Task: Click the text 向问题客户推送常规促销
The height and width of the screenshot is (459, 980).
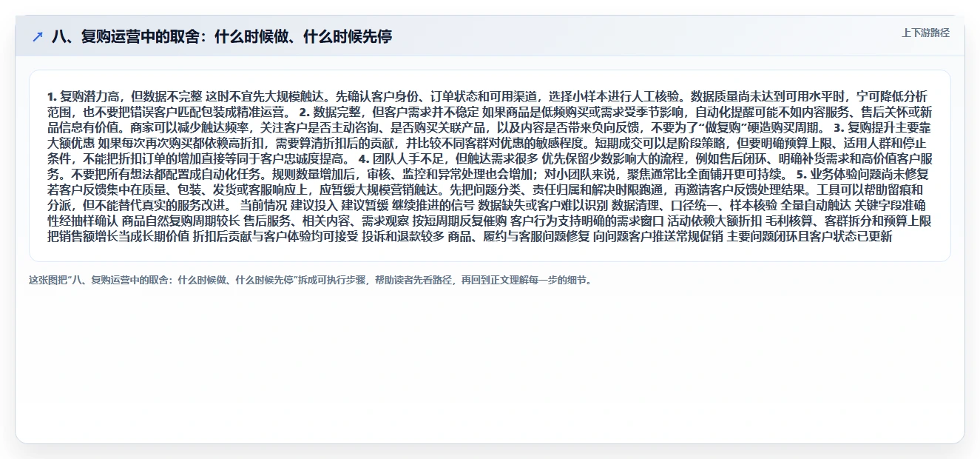Action: click(x=658, y=237)
